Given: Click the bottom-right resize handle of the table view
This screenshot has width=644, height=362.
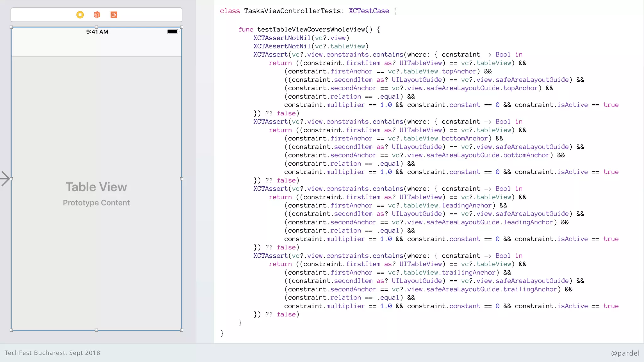Looking at the screenshot, I should coord(181,330).
